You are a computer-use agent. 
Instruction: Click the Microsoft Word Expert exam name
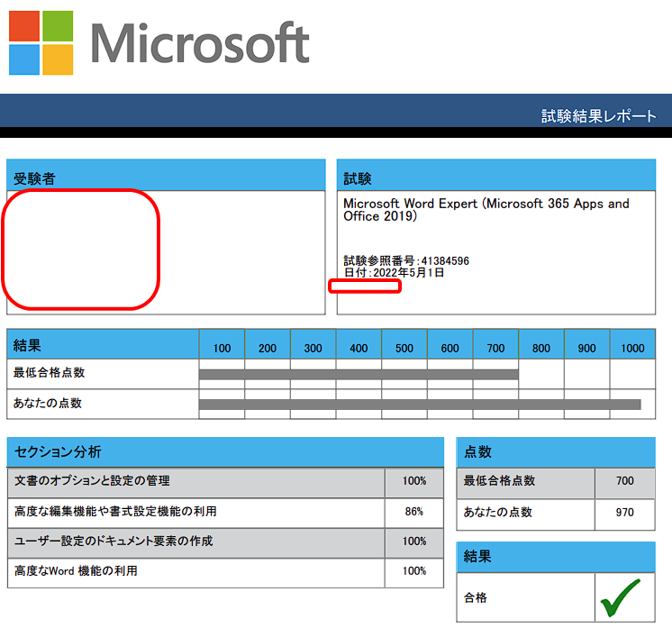click(486, 210)
